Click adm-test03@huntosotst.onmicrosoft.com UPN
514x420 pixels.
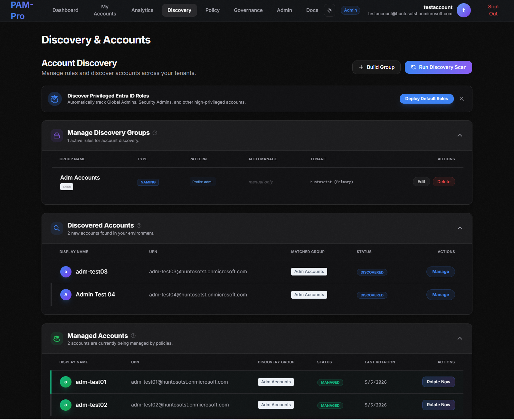[198, 272]
